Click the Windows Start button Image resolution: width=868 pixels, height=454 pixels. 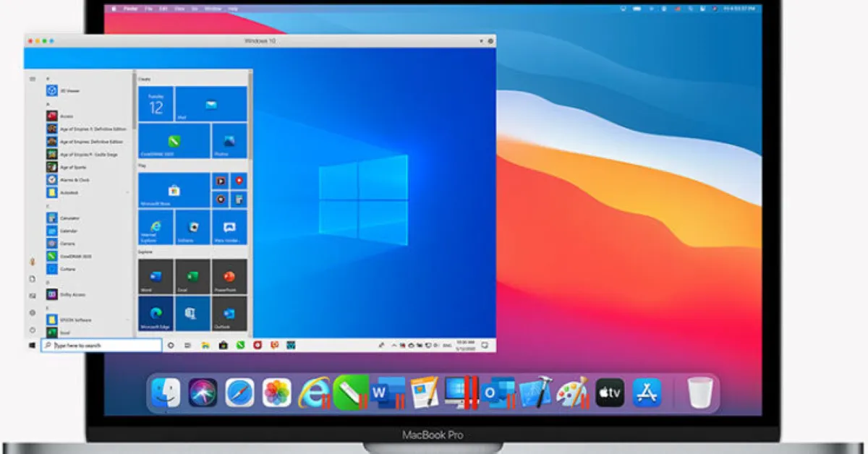click(x=33, y=346)
